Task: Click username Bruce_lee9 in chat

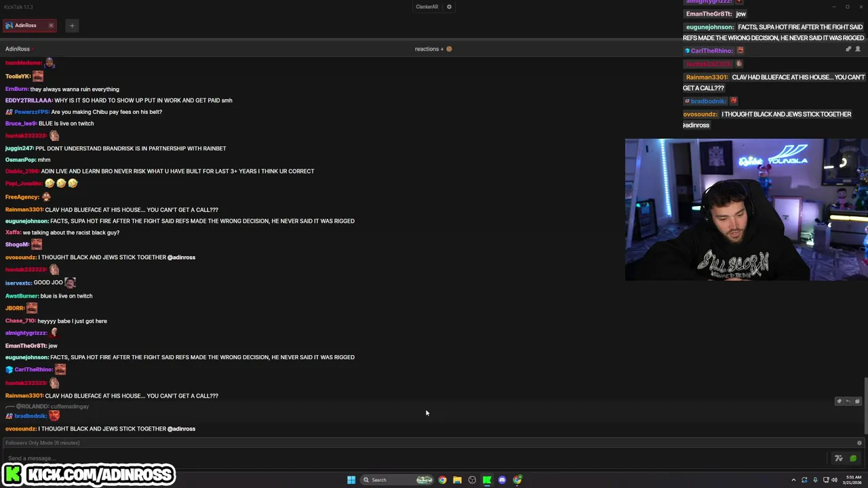Action: coord(20,123)
